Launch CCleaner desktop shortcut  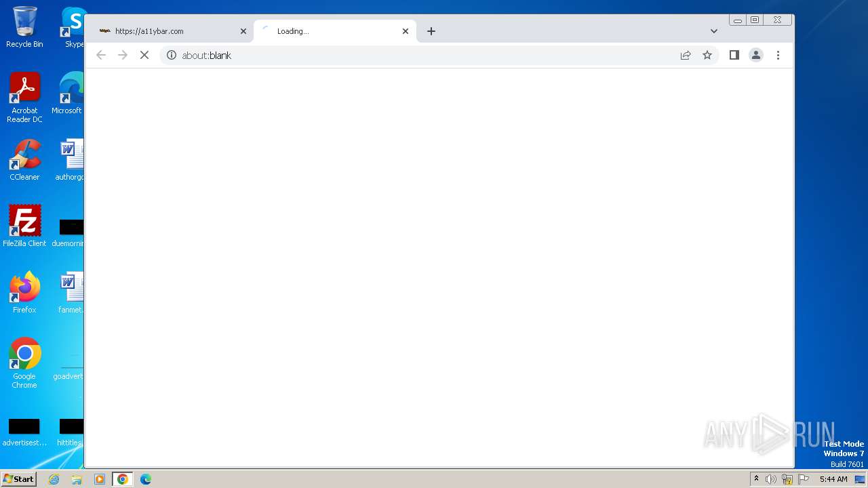pyautogui.click(x=24, y=160)
